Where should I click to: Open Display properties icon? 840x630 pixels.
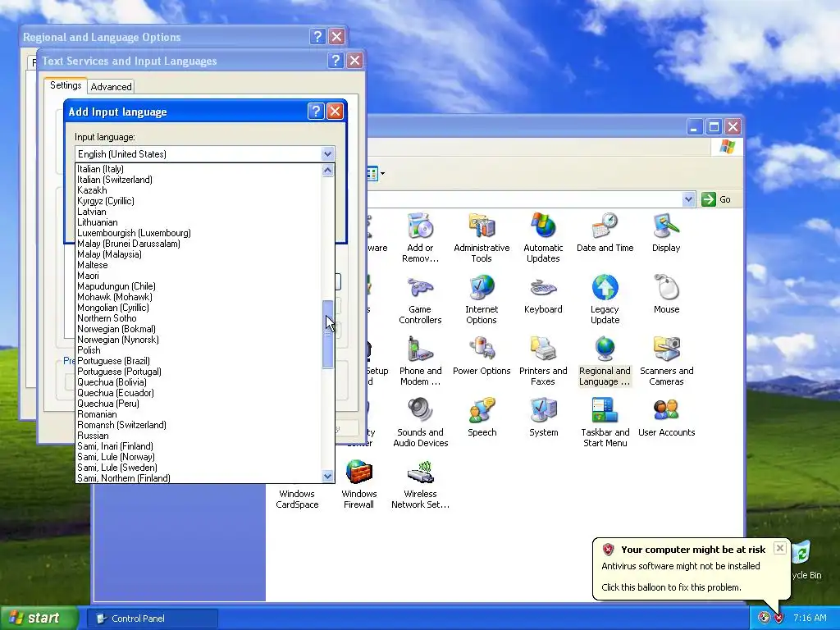tap(666, 232)
